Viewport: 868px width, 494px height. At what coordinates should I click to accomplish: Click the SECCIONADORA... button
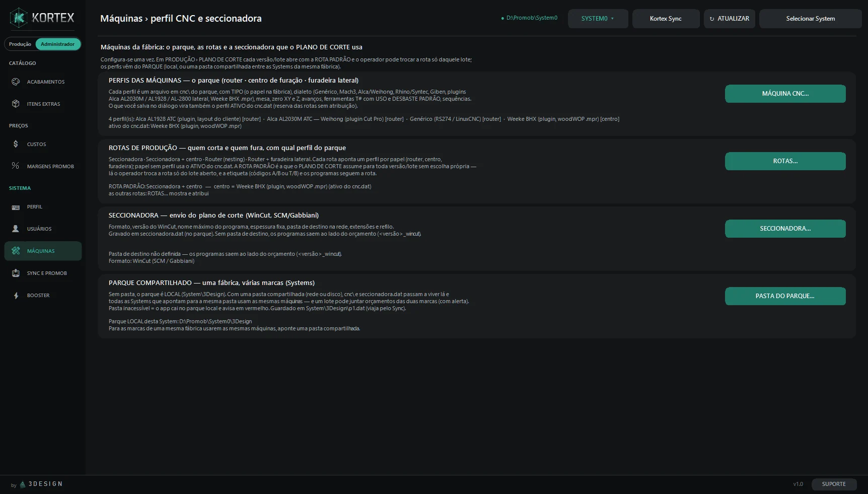point(785,229)
